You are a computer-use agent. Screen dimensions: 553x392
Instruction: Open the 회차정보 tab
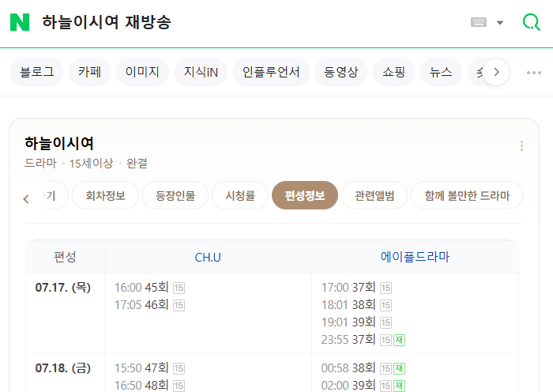click(105, 195)
